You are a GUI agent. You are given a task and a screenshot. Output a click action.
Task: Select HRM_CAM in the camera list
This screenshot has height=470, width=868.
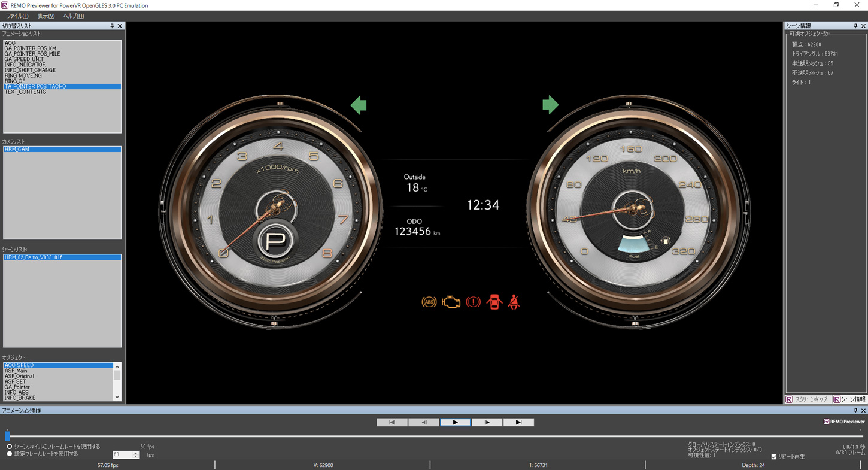pos(62,149)
